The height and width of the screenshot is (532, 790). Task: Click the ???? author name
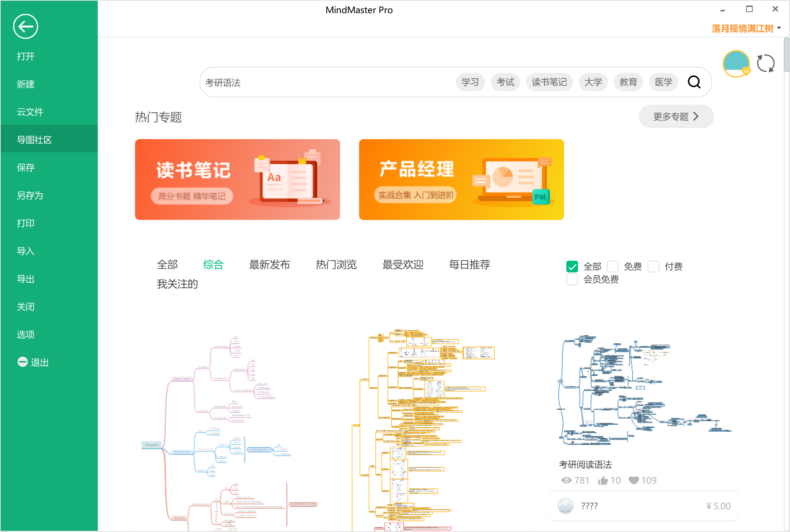point(589,506)
